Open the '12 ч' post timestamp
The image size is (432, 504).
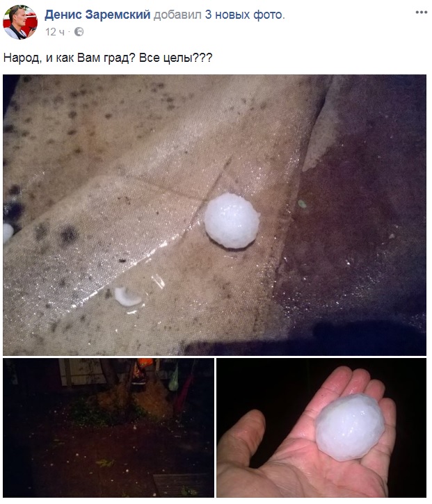point(55,32)
